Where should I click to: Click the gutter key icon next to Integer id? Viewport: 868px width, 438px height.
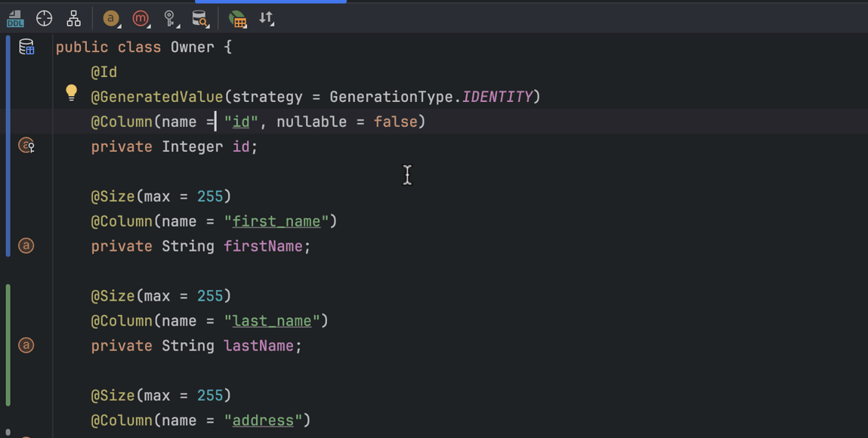tap(26, 146)
